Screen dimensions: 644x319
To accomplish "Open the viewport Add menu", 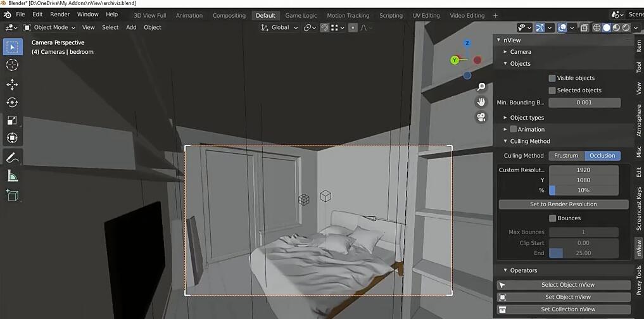I will pyautogui.click(x=131, y=27).
